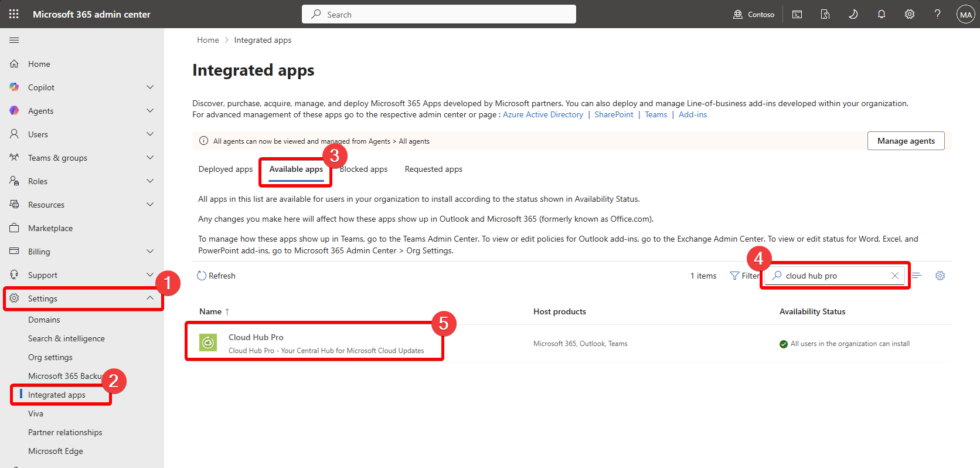Viewport: 980px width, 468px height.
Task: Open Search & intelligence settings
Action: tap(66, 338)
